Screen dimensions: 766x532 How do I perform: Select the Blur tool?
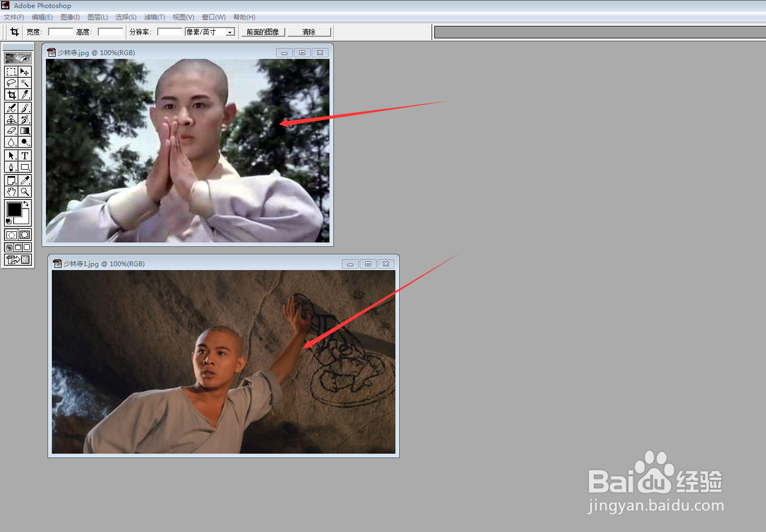click(x=11, y=142)
